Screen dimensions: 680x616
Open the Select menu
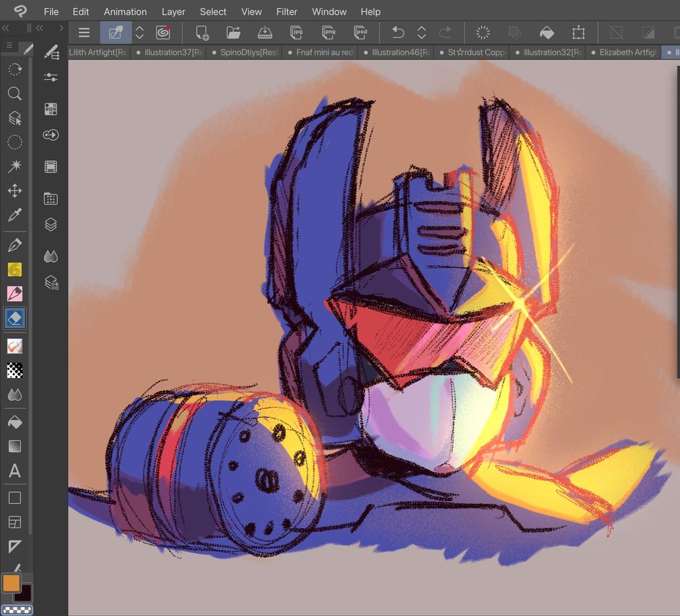point(213,12)
